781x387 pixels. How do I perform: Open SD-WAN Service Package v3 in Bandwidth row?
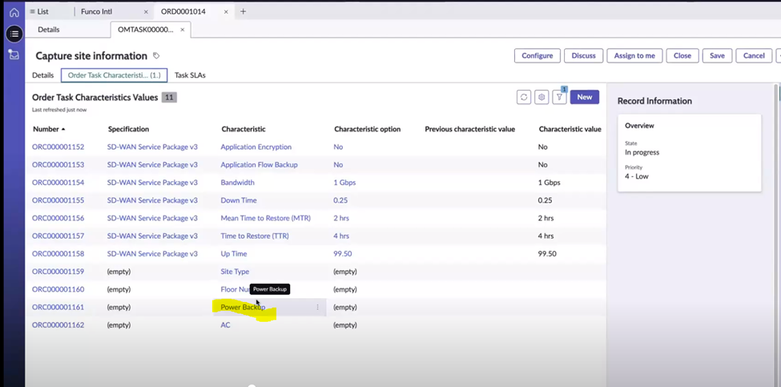click(x=152, y=183)
